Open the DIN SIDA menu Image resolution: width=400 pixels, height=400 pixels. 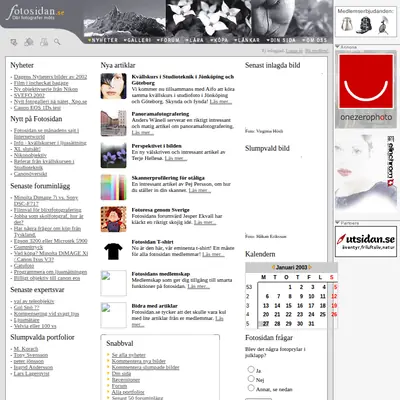click(x=281, y=40)
